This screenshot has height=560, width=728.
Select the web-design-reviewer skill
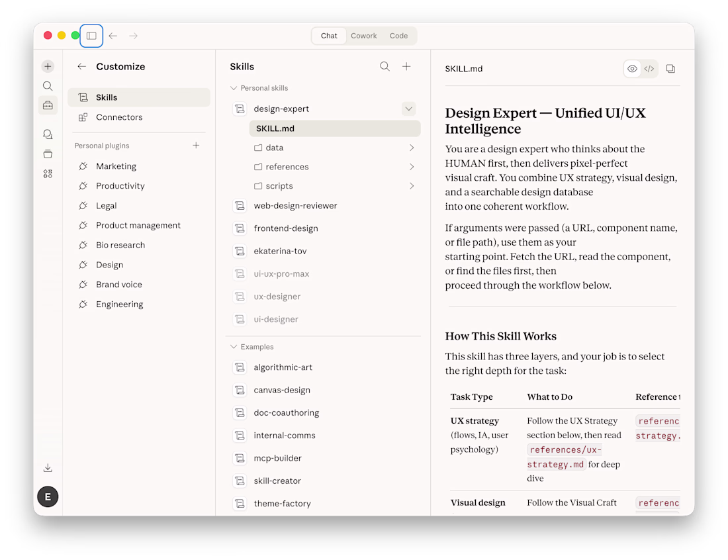(x=295, y=206)
